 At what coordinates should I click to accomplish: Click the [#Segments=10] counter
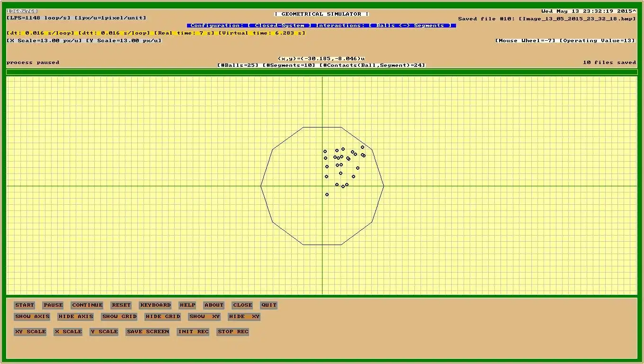click(289, 65)
